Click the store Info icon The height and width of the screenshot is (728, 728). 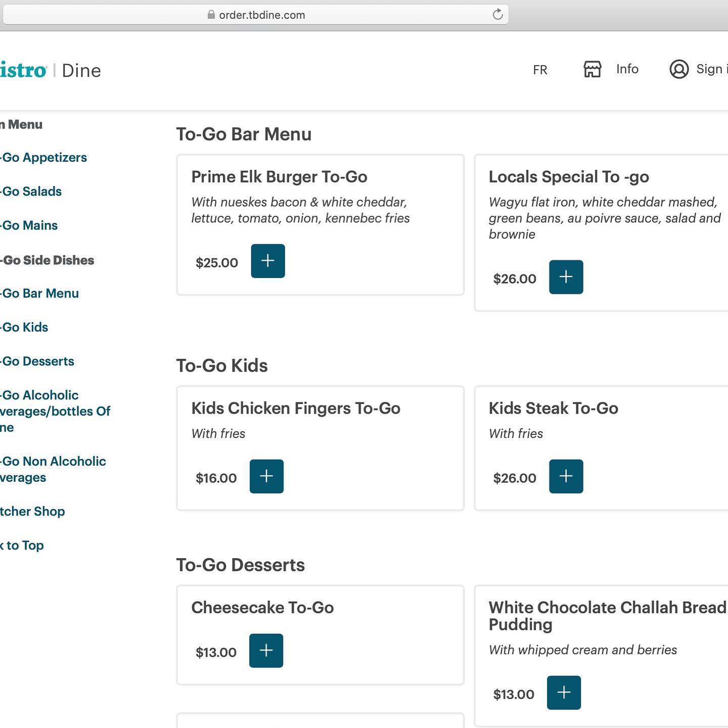593,69
